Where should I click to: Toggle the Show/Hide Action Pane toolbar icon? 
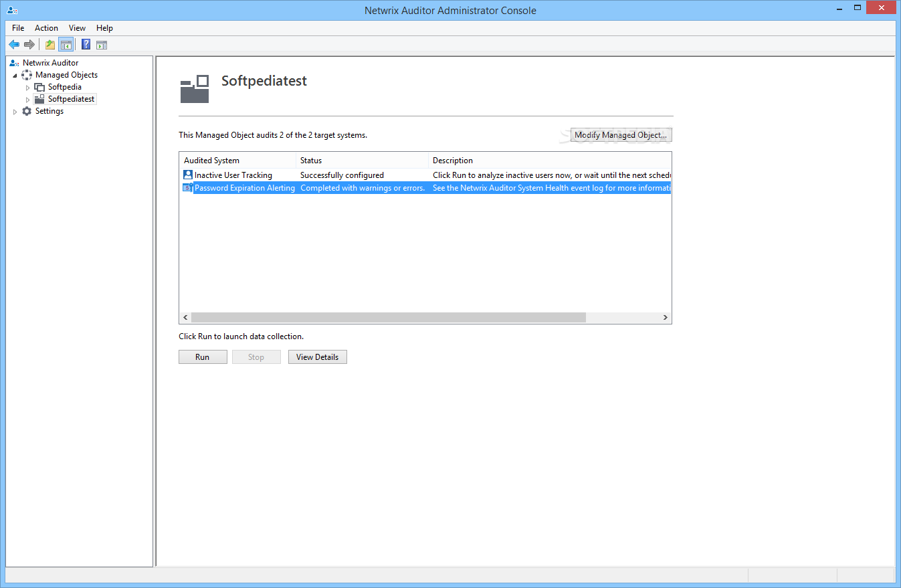pos(102,45)
